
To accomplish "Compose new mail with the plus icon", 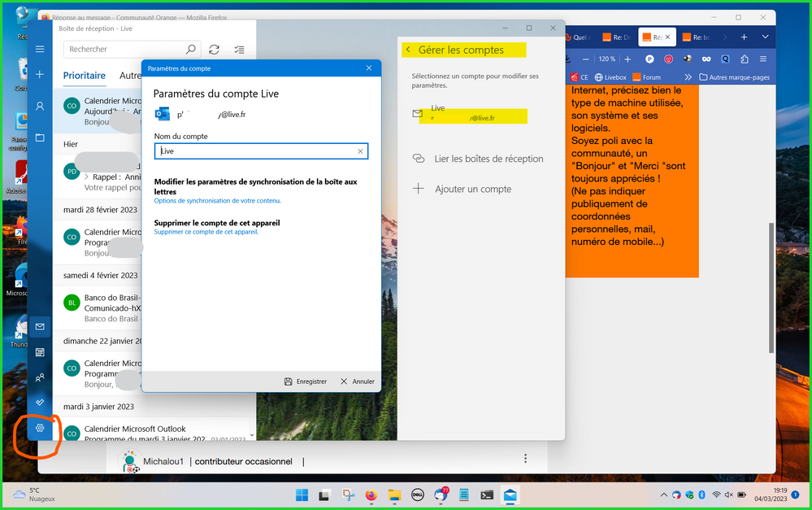I will pyautogui.click(x=40, y=75).
